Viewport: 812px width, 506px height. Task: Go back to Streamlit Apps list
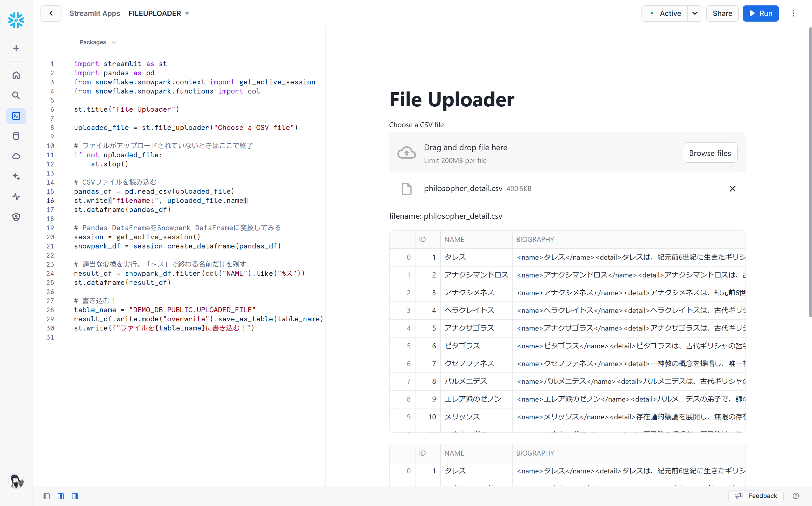point(51,13)
